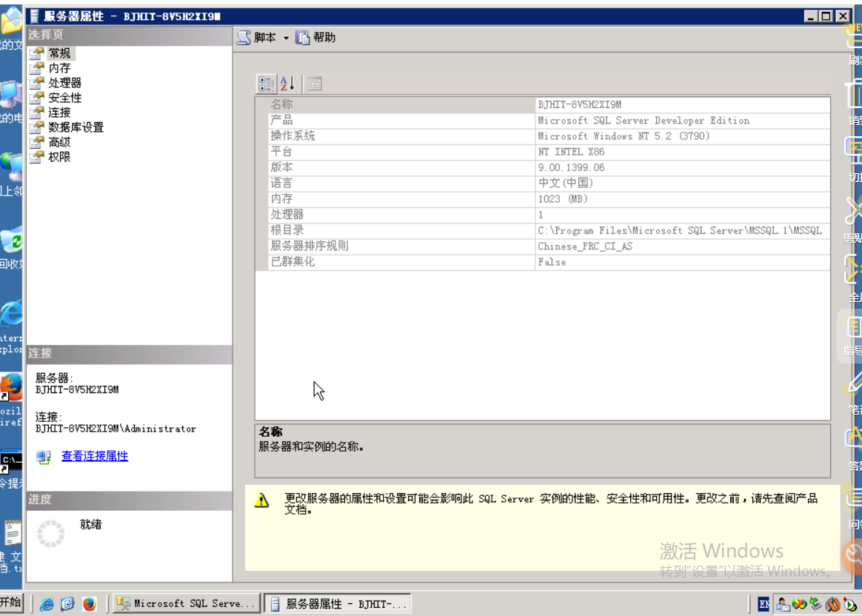
Task: Click the 帮助 help icon
Action: (302, 37)
